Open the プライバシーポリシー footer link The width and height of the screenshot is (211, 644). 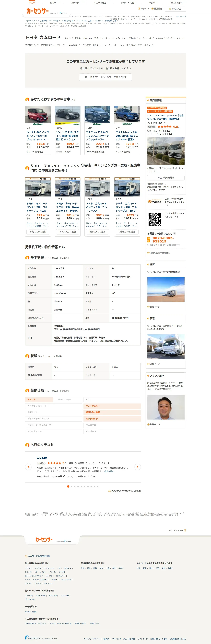(x=92, y=639)
